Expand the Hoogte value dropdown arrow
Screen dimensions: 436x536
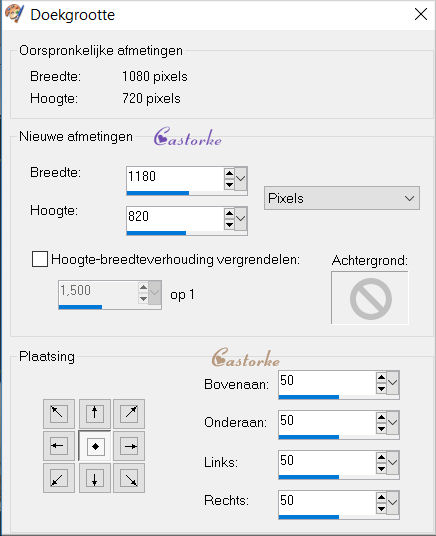coord(241,218)
